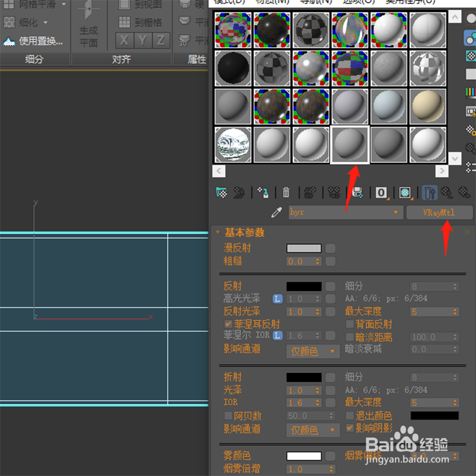Viewport: 476px width, 476px height.
Task: Select the light blue sphere sample slot
Action: click(x=389, y=107)
